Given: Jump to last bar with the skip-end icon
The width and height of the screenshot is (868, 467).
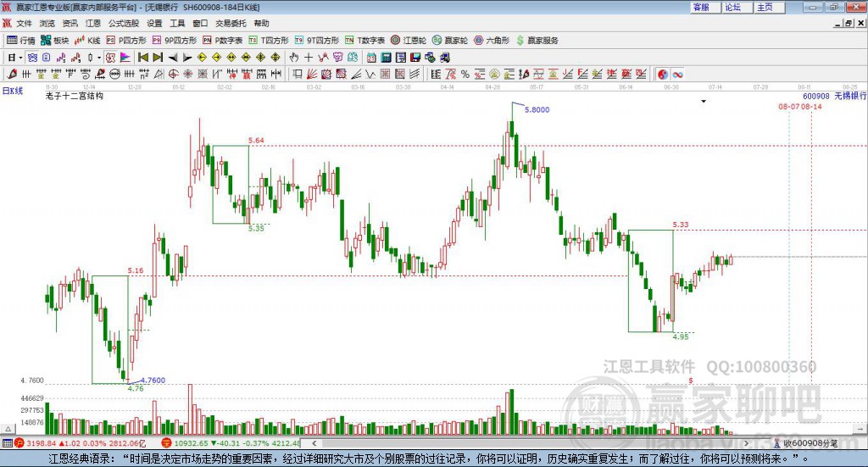Looking at the screenshot, I should click(x=158, y=58).
